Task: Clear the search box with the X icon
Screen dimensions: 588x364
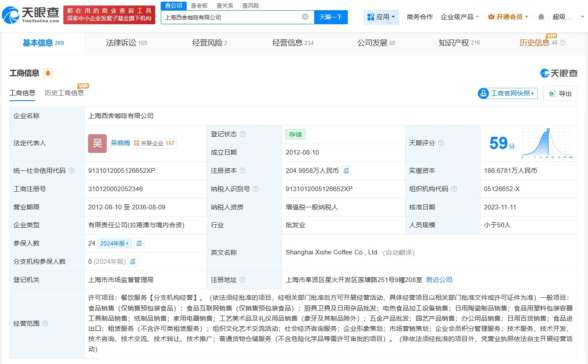Action: pyautogui.click(x=305, y=17)
